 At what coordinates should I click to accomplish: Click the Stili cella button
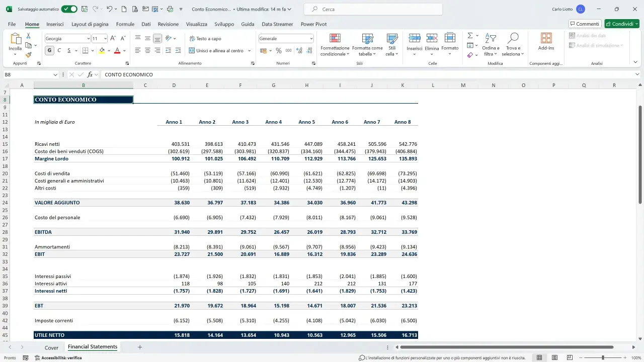[x=391, y=44]
